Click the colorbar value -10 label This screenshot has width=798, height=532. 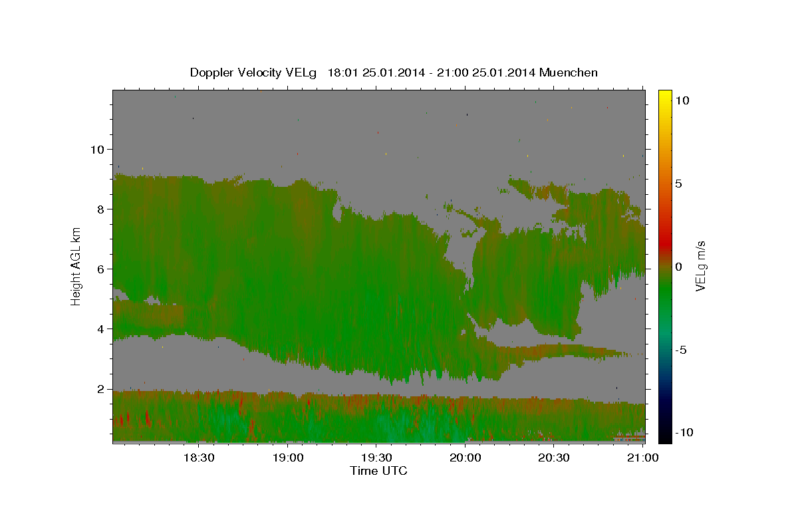[x=684, y=432]
